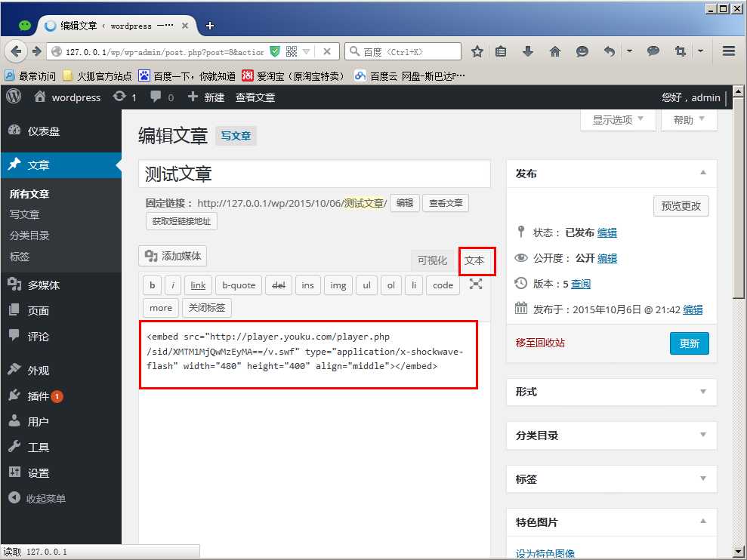Go to browser home page icon
The height and width of the screenshot is (560, 747).
click(x=555, y=51)
